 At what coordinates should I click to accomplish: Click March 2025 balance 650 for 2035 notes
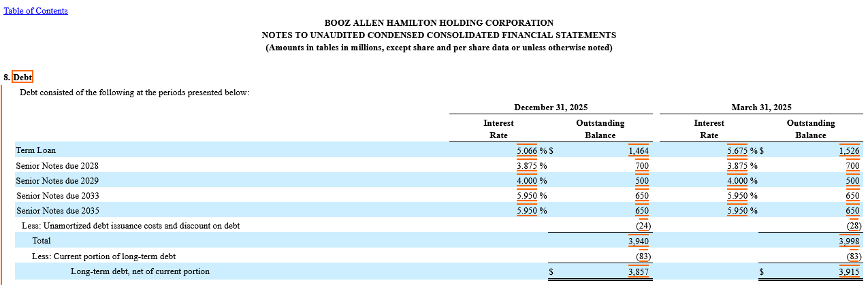(853, 210)
